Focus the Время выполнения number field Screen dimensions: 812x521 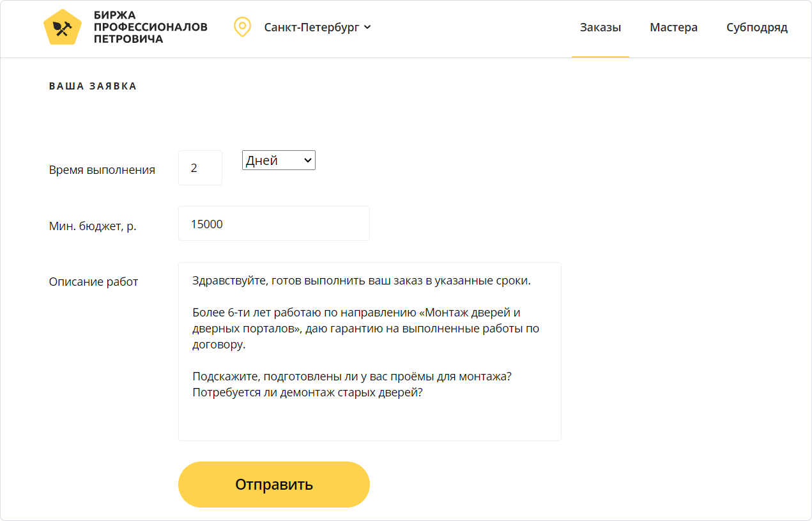pyautogui.click(x=200, y=168)
